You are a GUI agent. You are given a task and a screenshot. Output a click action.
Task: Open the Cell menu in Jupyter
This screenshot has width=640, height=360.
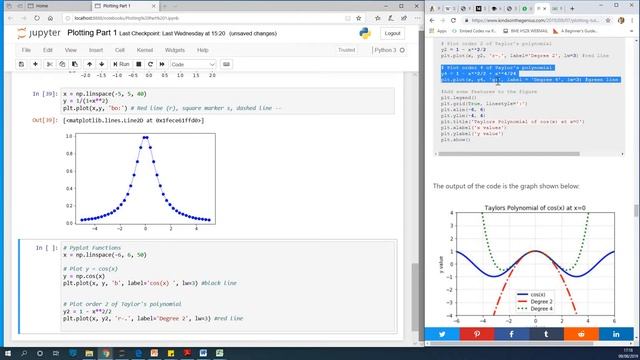[x=120, y=50]
